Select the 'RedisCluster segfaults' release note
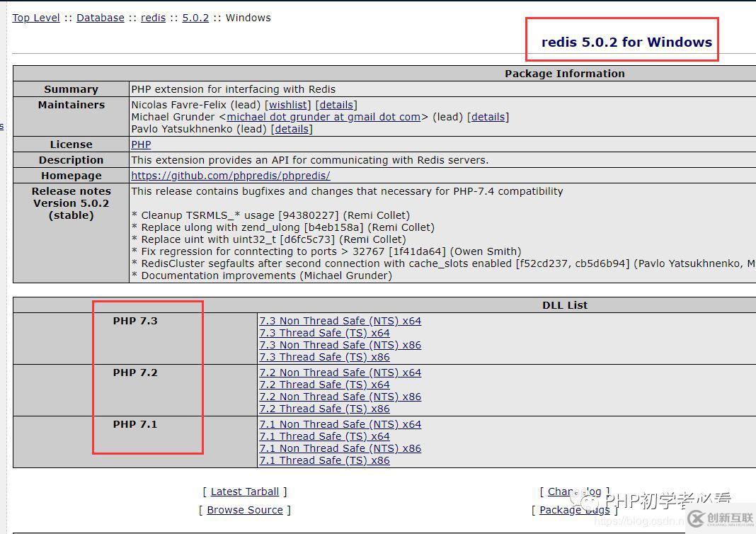 click(x=443, y=263)
